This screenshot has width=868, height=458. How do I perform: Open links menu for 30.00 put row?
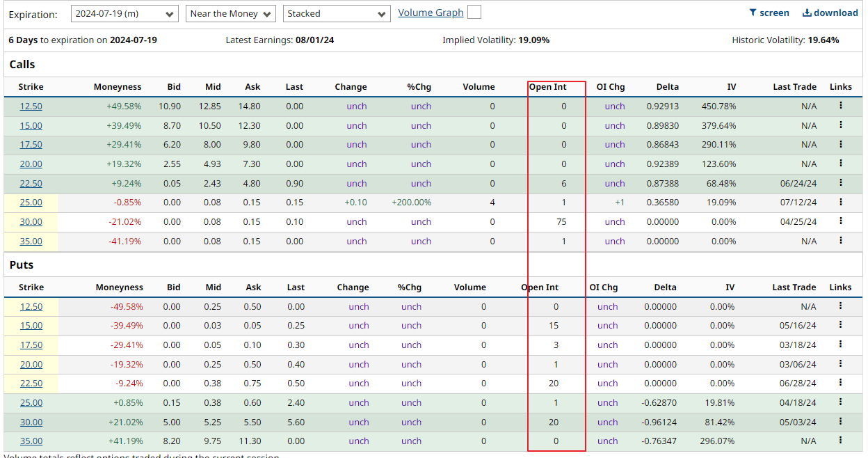click(x=840, y=421)
